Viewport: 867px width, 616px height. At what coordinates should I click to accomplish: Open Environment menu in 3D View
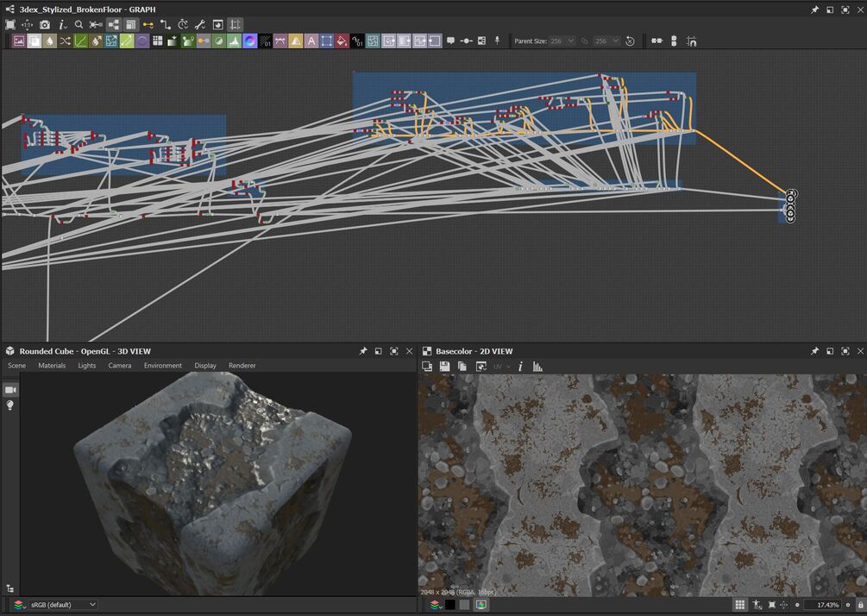(163, 366)
